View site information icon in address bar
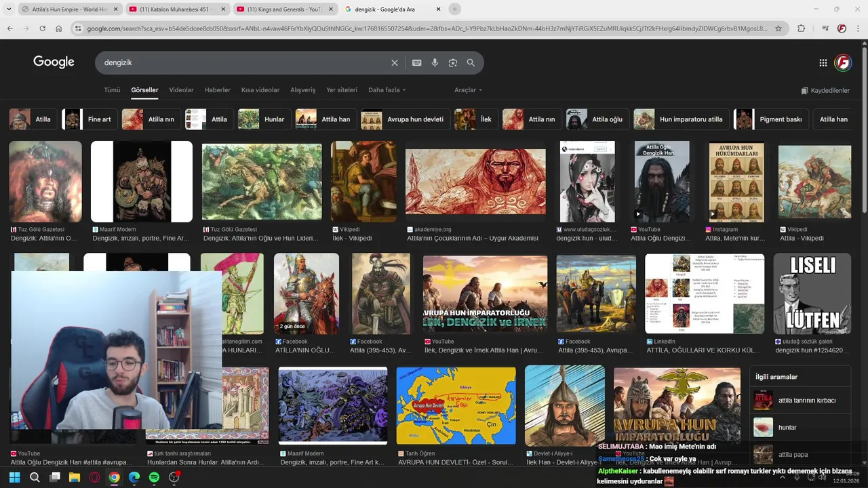 (79, 28)
